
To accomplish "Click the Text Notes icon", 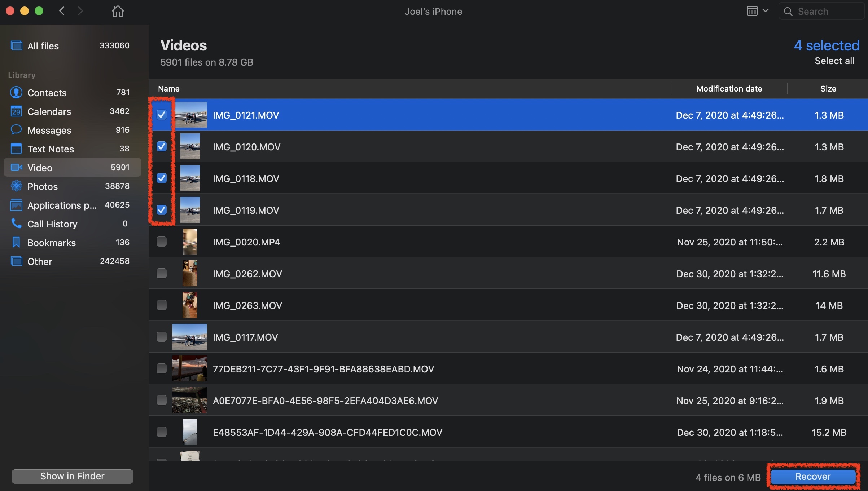I will (x=16, y=149).
